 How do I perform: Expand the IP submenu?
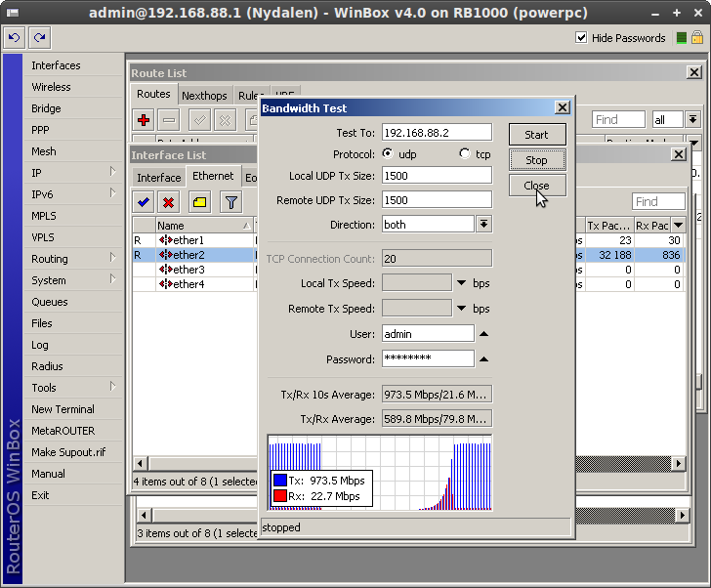113,172
